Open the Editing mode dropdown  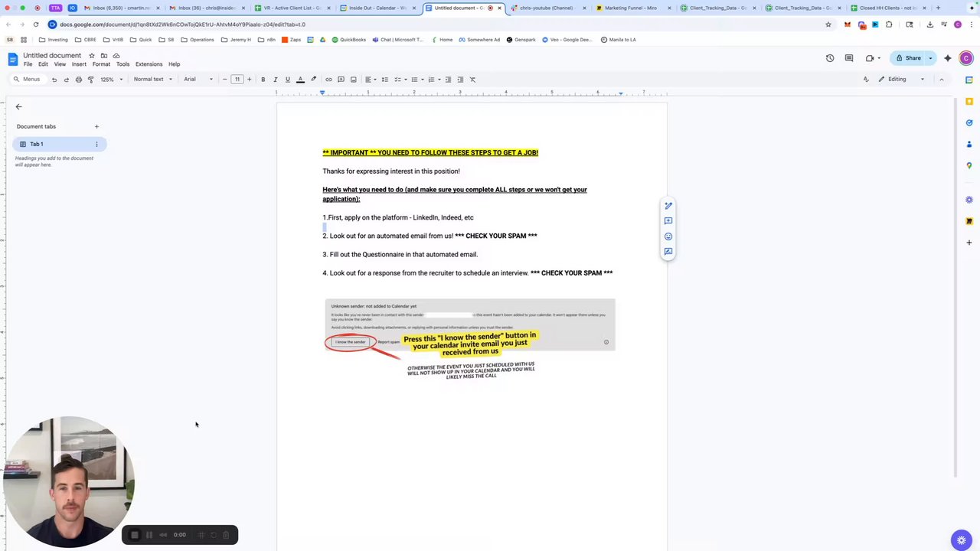[x=902, y=80]
